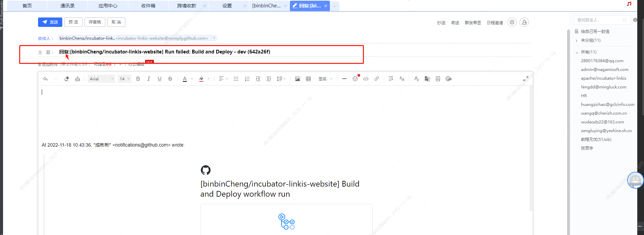
Task: Open the font family dropdown showing Arial
Action: coord(102,79)
